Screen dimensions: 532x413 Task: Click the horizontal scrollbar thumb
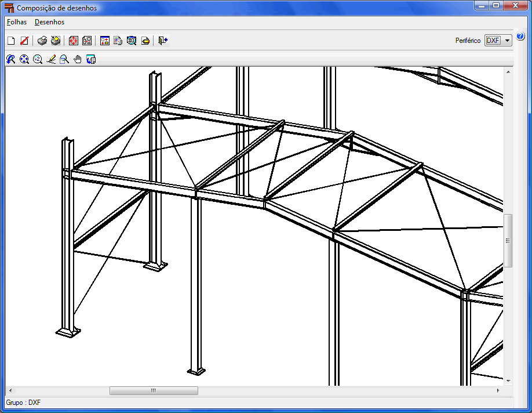coord(154,390)
